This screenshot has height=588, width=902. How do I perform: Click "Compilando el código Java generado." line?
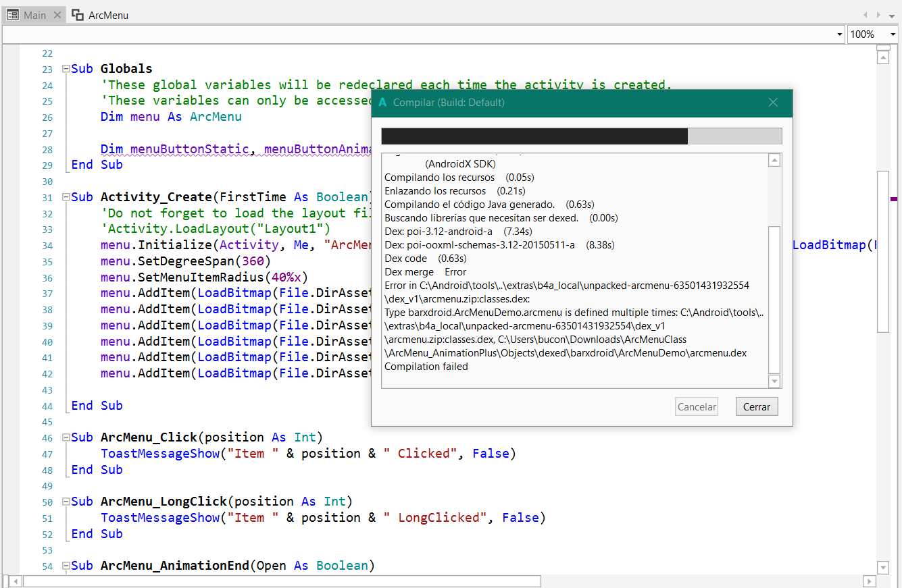click(489, 205)
